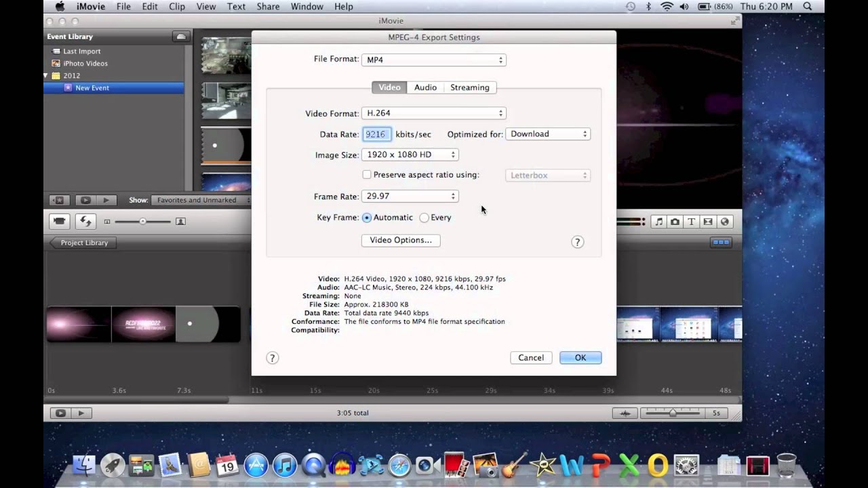
Task: Click the Wi-Fi status icon
Action: pos(666,7)
